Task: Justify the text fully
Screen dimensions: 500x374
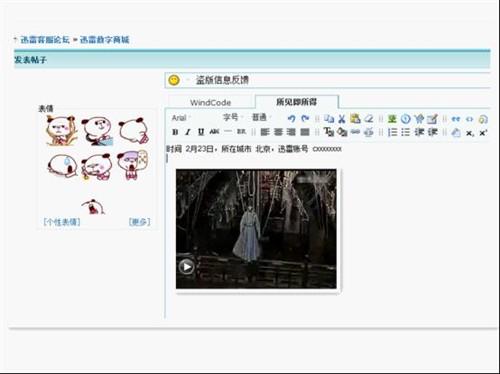Action: tap(305, 132)
